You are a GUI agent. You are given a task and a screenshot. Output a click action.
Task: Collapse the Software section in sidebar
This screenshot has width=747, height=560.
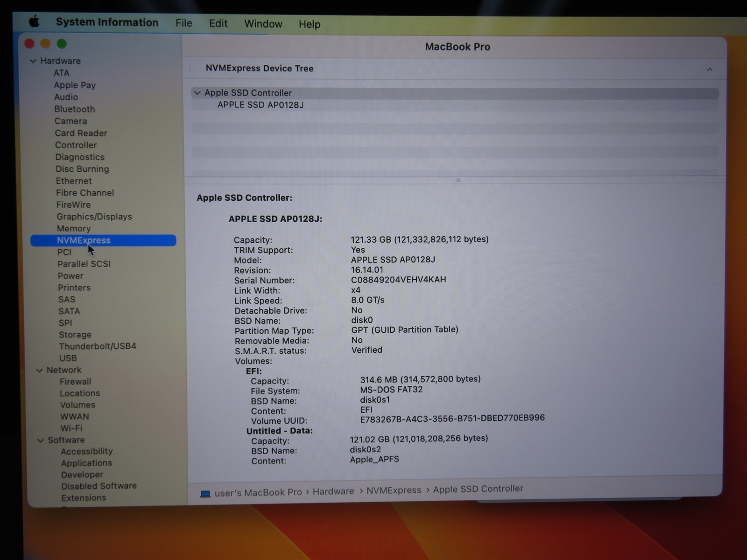pyautogui.click(x=41, y=440)
